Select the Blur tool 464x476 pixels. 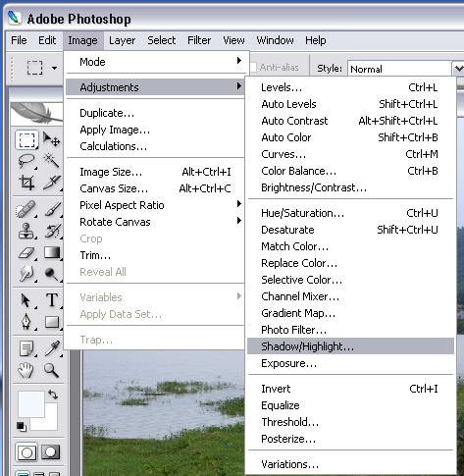pyautogui.click(x=26, y=274)
